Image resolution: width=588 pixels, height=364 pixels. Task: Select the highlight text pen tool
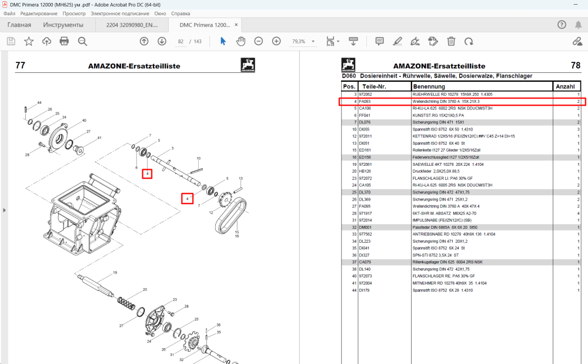[397, 41]
